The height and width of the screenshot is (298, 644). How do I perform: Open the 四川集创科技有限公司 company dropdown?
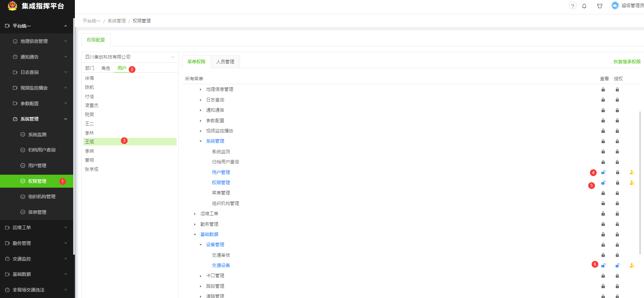click(130, 57)
